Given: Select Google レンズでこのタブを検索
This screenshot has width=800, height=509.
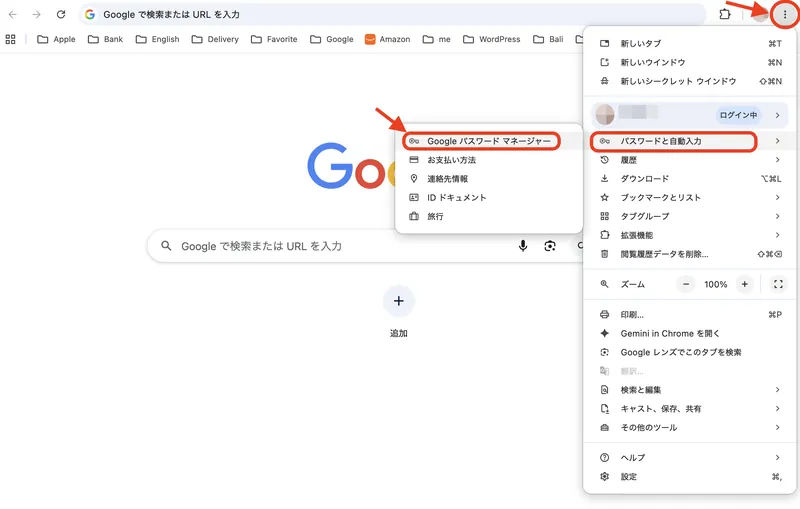Looking at the screenshot, I should click(690, 352).
